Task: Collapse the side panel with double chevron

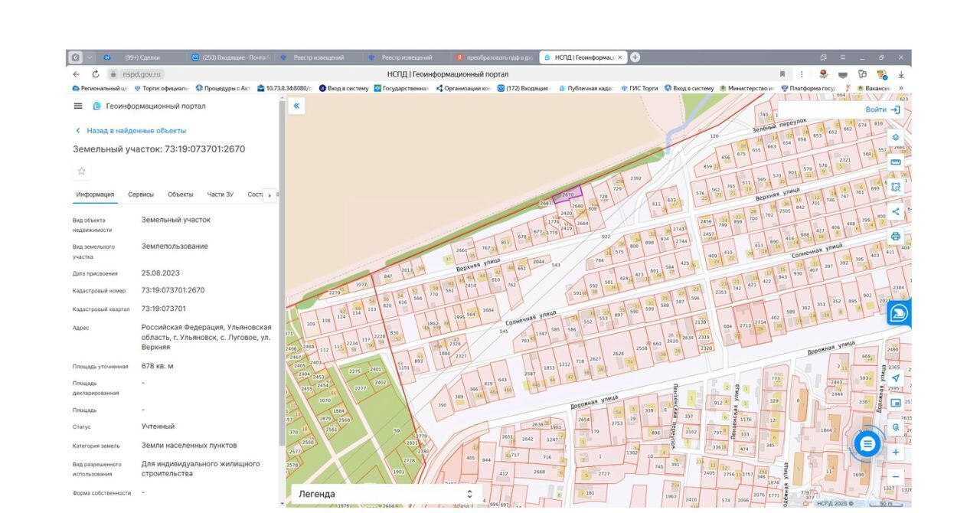Action: [297, 106]
